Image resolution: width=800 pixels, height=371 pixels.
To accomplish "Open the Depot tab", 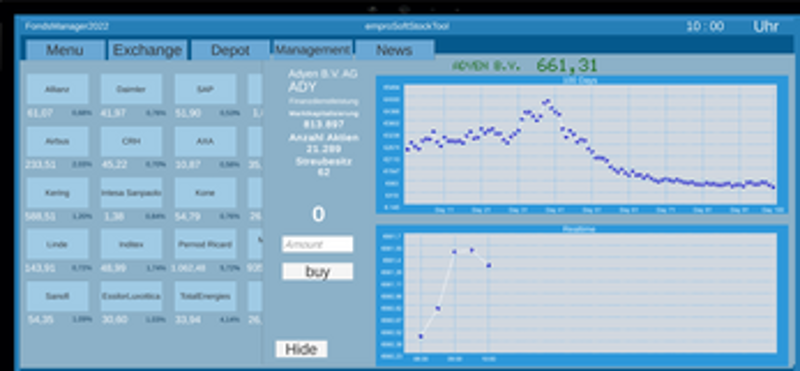I will click(230, 50).
